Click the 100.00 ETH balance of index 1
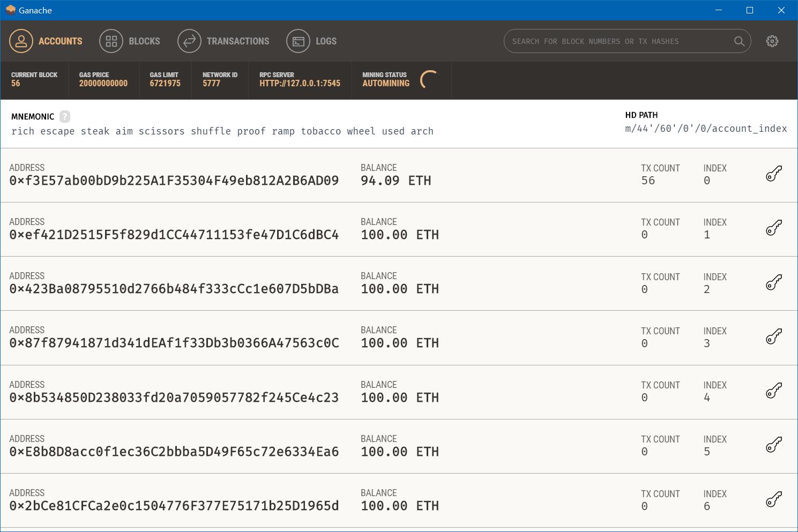798x532 pixels. pyautogui.click(x=400, y=235)
